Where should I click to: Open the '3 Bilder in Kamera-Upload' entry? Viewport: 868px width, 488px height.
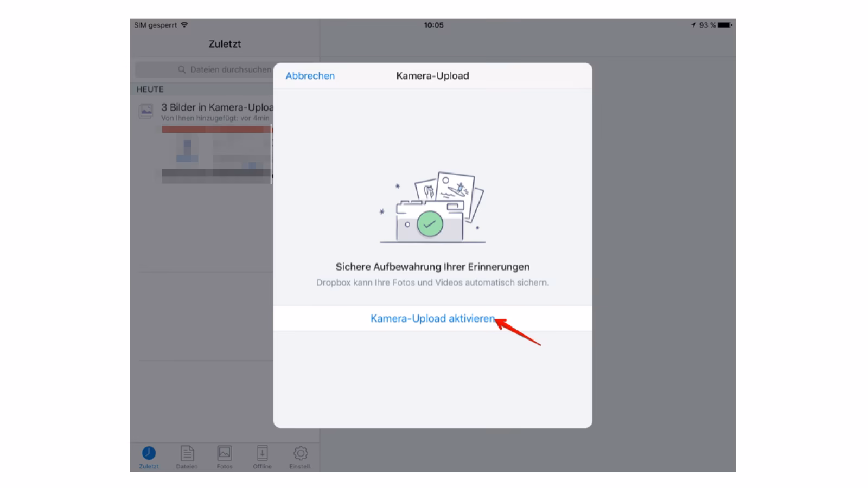[x=216, y=107]
